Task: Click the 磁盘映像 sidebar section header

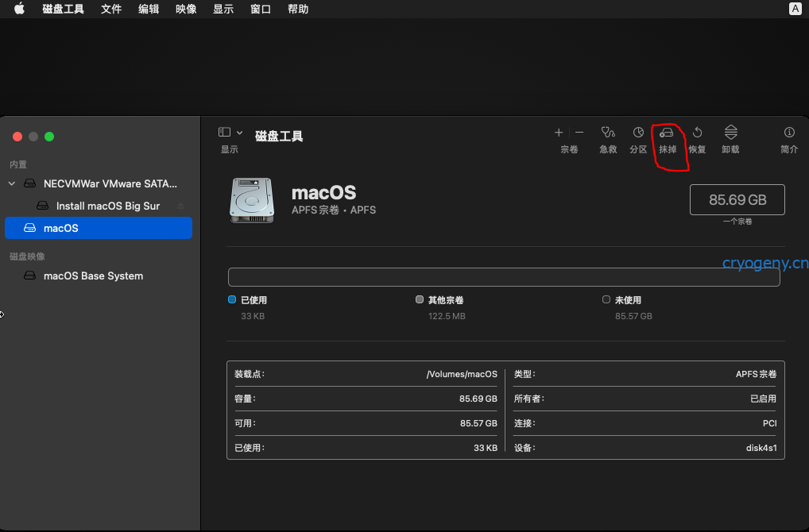Action: click(x=27, y=256)
